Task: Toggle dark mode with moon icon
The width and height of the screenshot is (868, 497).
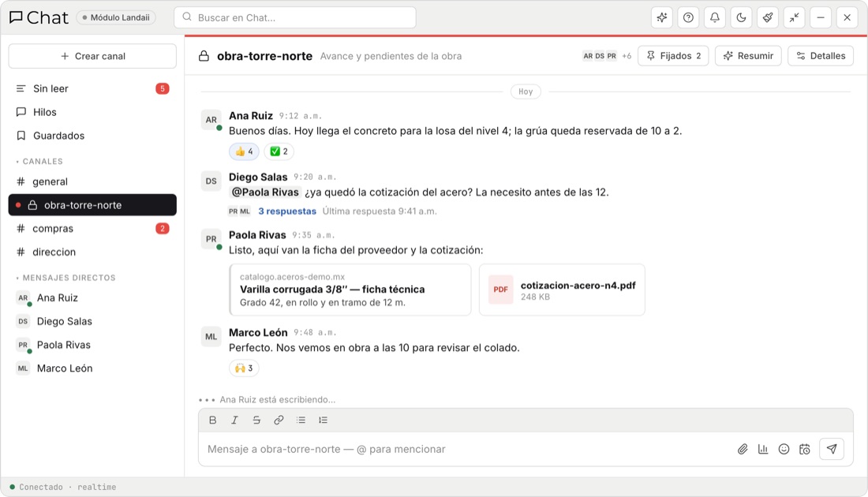Action: click(x=741, y=17)
